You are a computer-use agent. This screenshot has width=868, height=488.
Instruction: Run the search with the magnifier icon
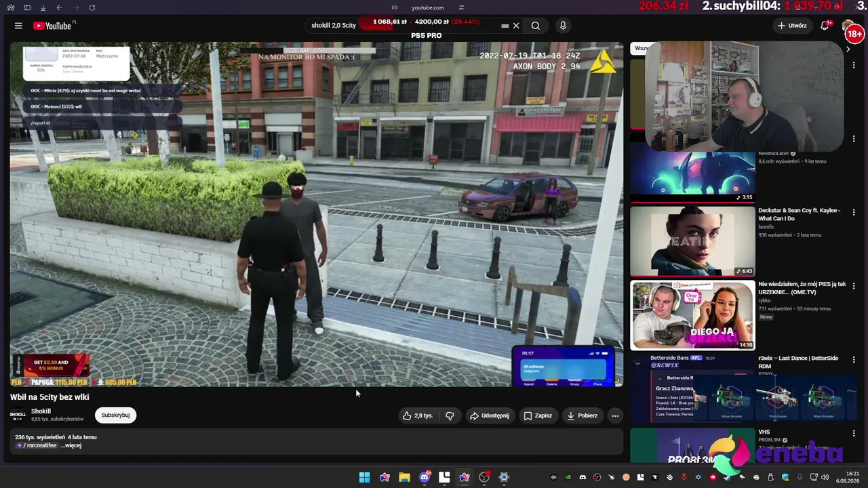pyautogui.click(x=536, y=26)
